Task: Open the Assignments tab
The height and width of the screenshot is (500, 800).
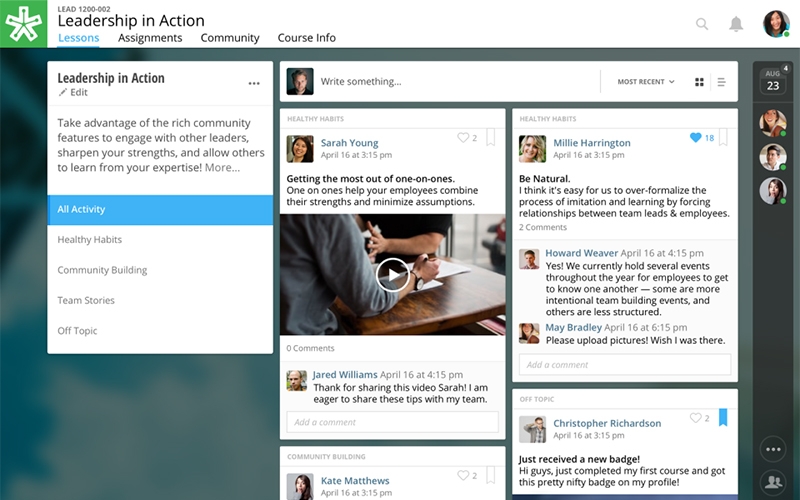Action: click(x=150, y=38)
